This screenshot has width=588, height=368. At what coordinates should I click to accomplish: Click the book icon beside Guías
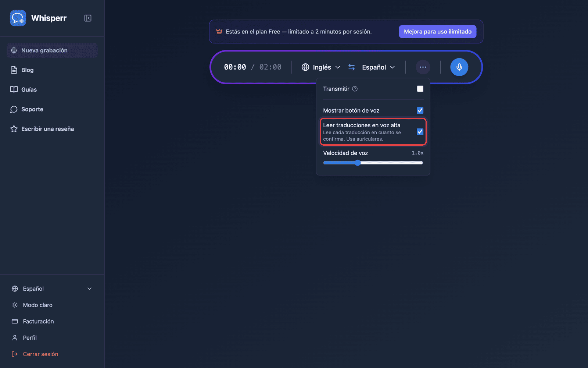[x=14, y=89]
